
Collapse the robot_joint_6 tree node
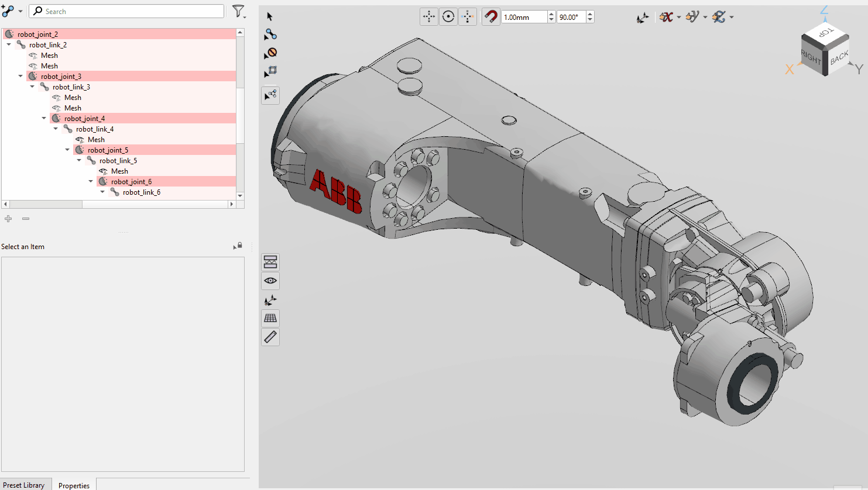(x=91, y=181)
